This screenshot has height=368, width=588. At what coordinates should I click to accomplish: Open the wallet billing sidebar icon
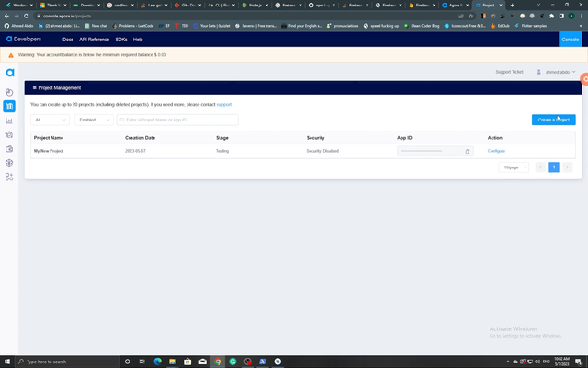[x=9, y=149]
